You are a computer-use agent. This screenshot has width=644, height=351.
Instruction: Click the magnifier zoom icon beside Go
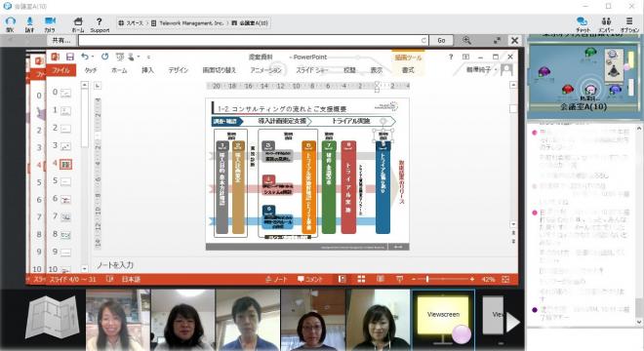(466, 40)
